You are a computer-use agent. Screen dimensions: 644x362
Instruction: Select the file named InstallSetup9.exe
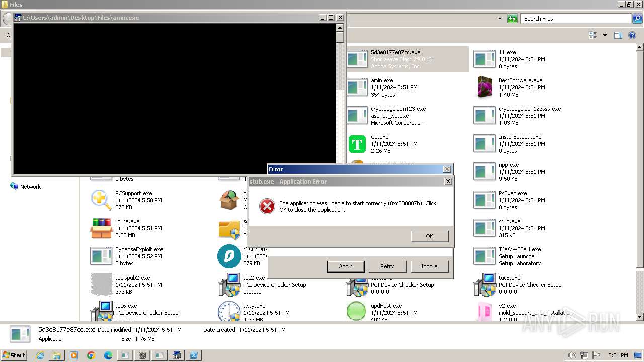(x=520, y=137)
